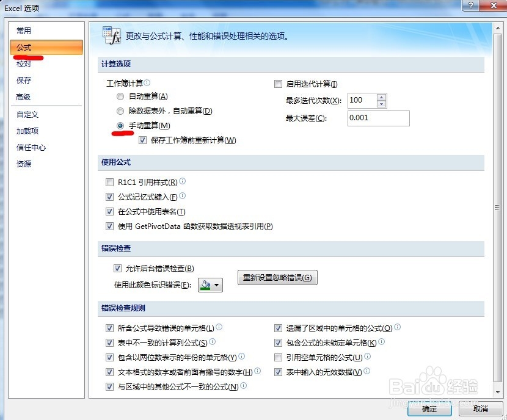Click info icon beside 引用空单元格的公式

click(367, 357)
